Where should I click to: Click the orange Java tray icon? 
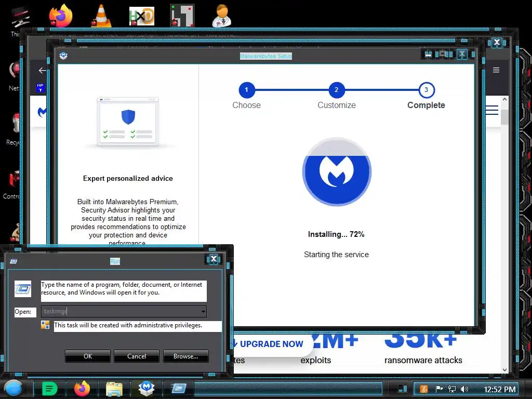424,389
